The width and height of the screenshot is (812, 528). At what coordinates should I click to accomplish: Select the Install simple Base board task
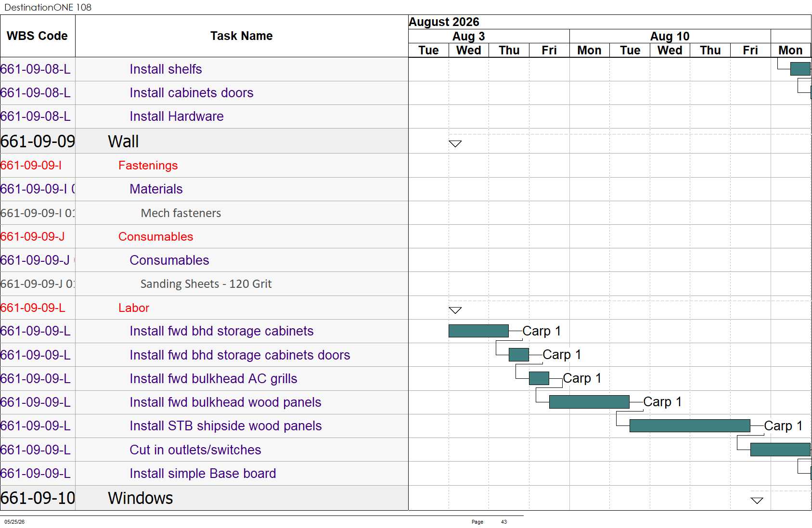[x=203, y=474]
